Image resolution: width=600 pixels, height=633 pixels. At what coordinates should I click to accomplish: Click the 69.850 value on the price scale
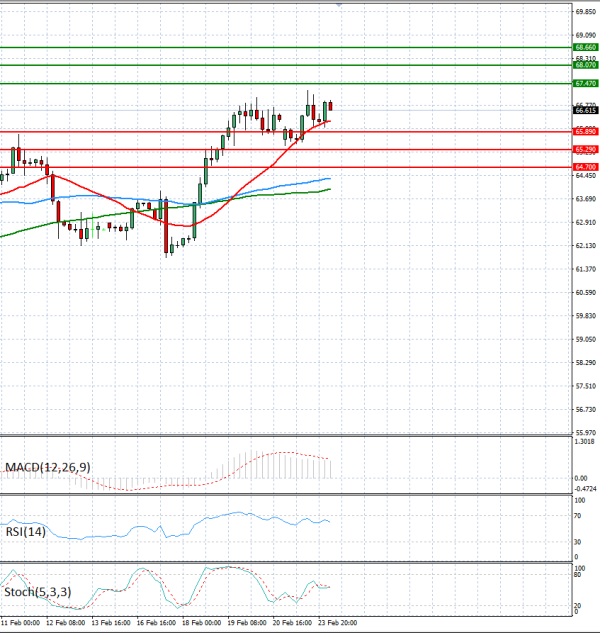(585, 12)
